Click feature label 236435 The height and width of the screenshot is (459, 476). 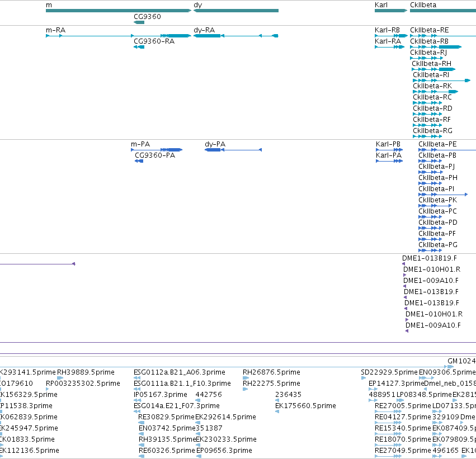pos(288,395)
